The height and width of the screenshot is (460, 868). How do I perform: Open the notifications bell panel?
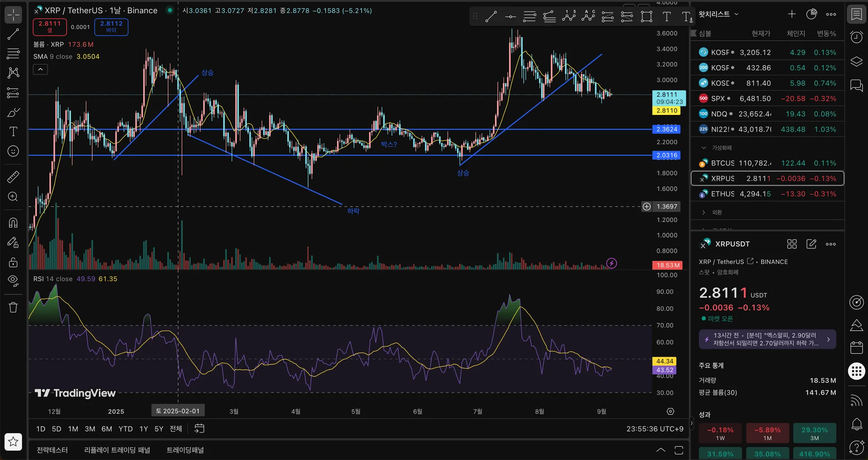click(x=857, y=424)
